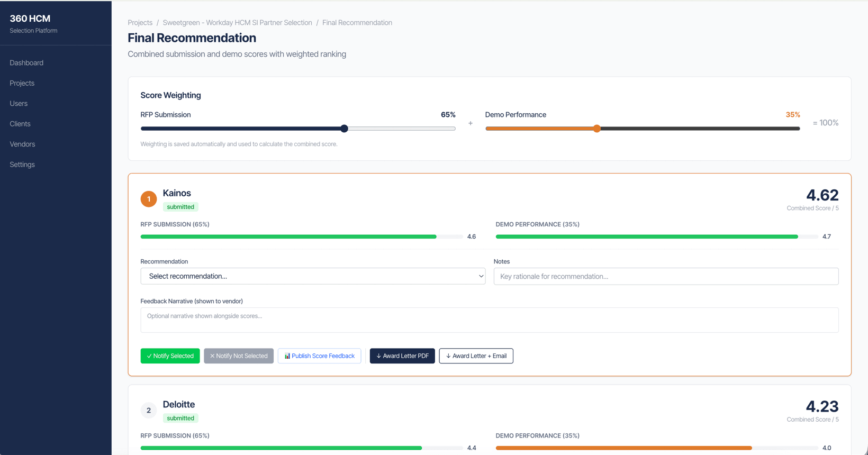Screen dimensions: 868x455
Task: Click the = 100% total label
Action: [826, 123]
